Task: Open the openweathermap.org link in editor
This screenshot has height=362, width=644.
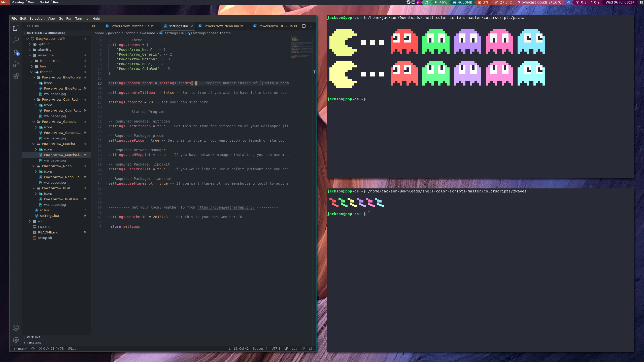Action: pyautogui.click(x=226, y=207)
